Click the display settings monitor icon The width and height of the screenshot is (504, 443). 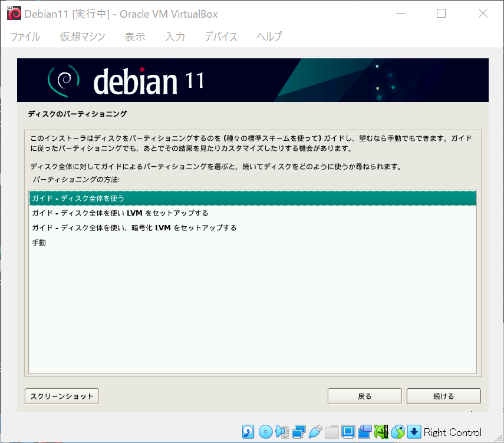pyautogui.click(x=348, y=432)
